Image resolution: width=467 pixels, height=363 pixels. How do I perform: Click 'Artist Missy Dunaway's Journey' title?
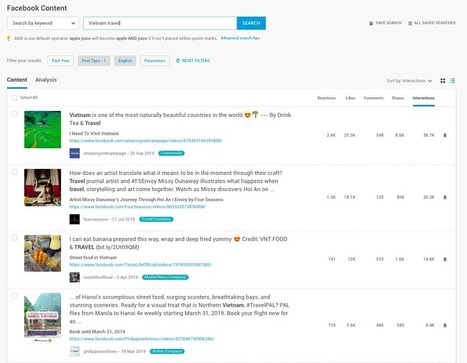coord(146,199)
